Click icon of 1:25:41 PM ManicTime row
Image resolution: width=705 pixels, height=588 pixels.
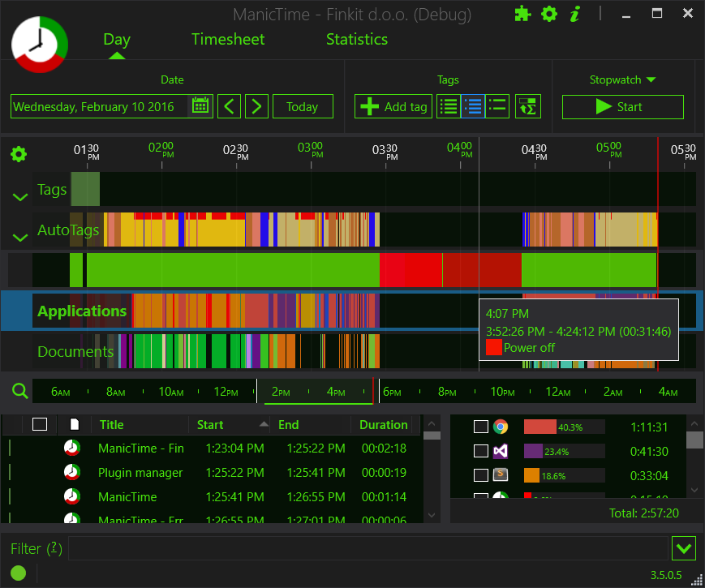(72, 496)
